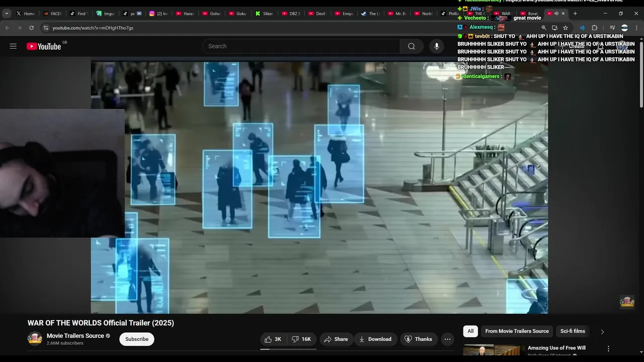Go back with the browser back arrow
The width and height of the screenshot is (644, 362).
8,28
